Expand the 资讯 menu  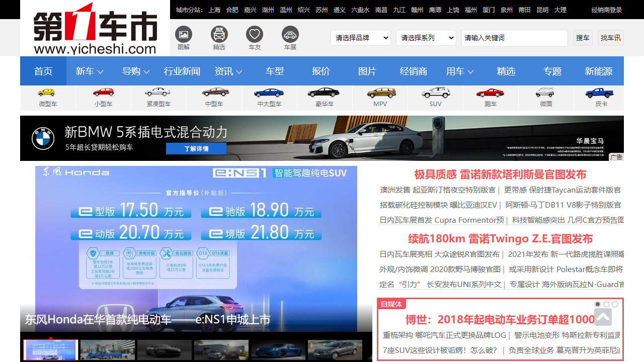point(228,71)
